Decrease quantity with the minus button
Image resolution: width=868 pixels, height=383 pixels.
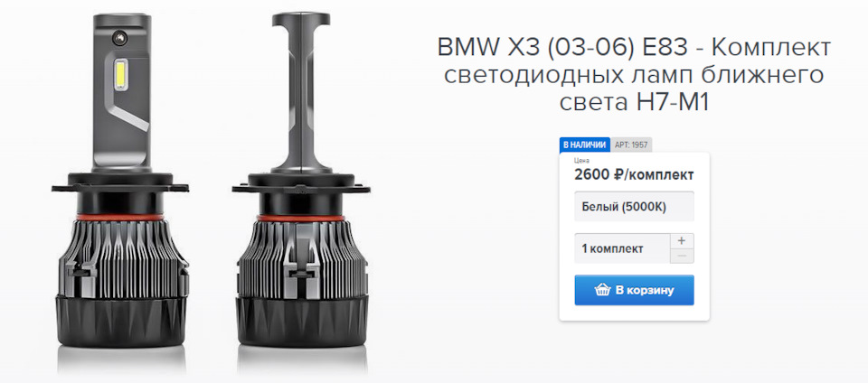coord(682,256)
